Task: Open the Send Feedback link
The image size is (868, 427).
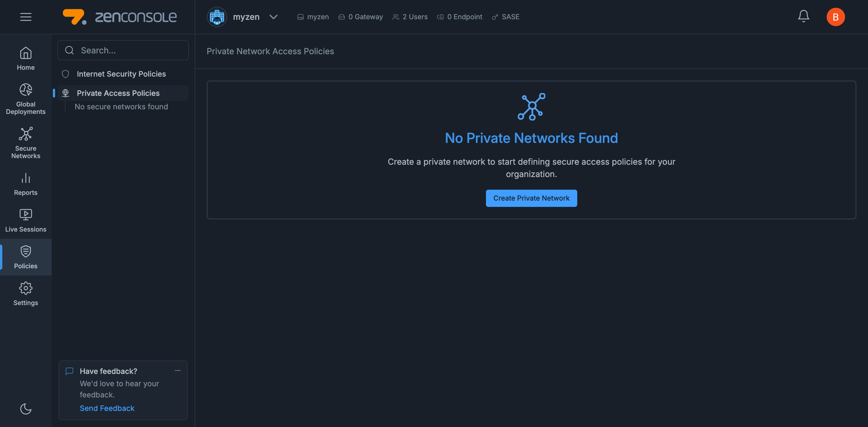Action: click(107, 408)
